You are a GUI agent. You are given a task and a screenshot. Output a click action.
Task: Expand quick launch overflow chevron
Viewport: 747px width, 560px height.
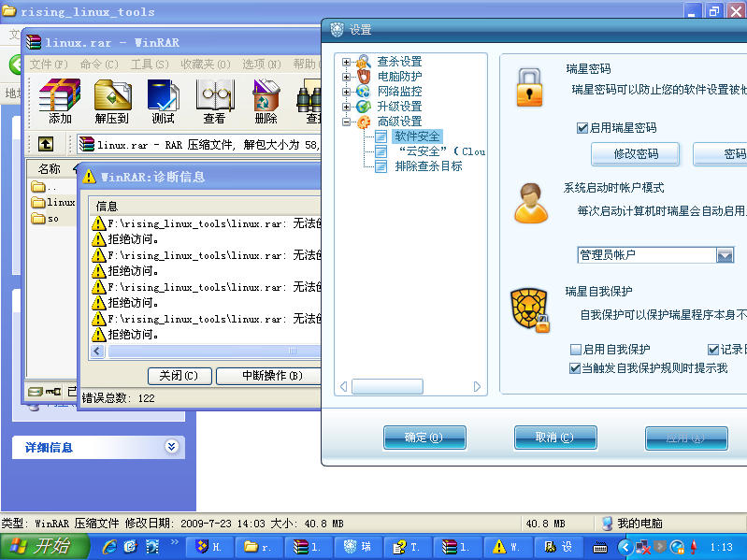175,541
